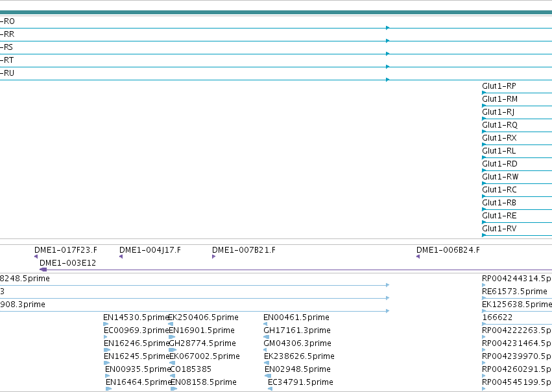Image resolution: width=552 pixels, height=392 pixels.
Task: Select EST RP004239970.5p label
Action: pos(517,356)
